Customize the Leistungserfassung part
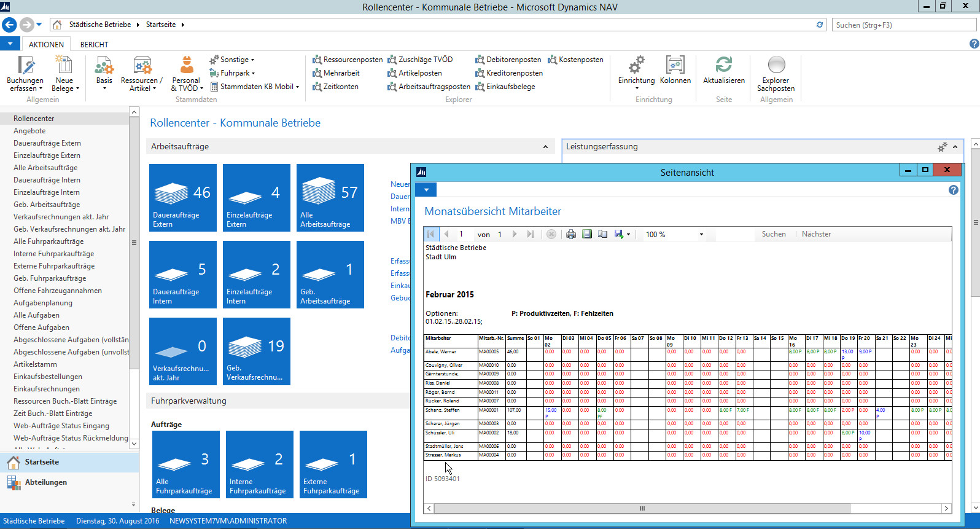Screen dimensions: 980x529 coord(942,147)
